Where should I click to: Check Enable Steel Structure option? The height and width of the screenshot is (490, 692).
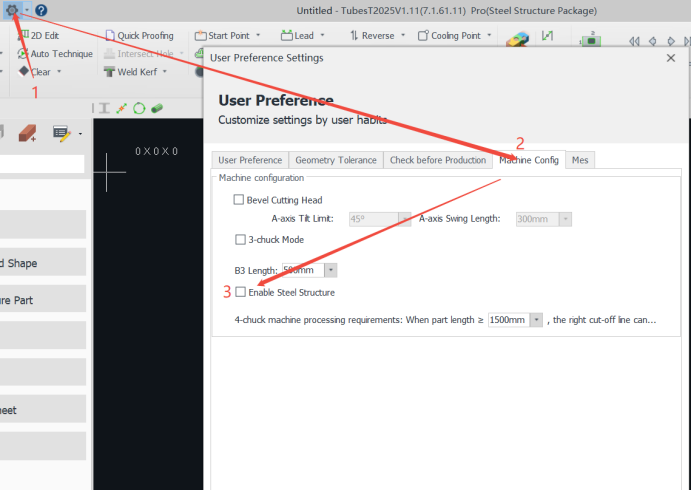(241, 292)
